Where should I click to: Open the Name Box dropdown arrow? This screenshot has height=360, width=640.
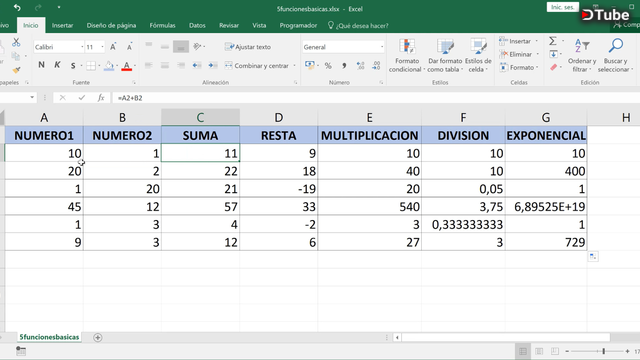click(x=32, y=98)
